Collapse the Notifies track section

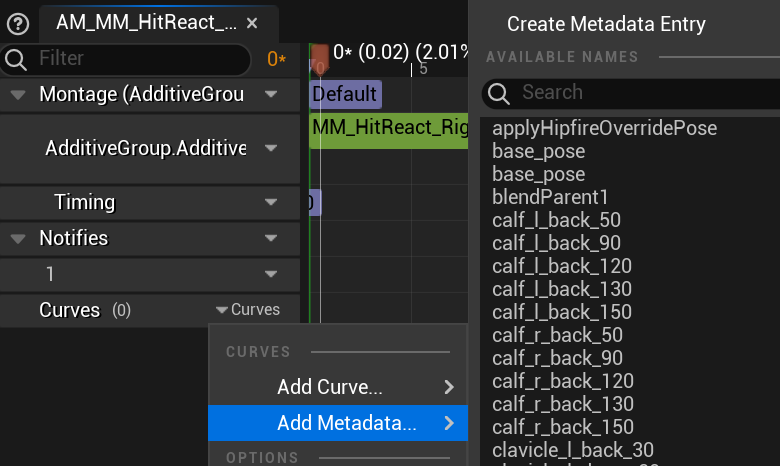(x=17, y=239)
